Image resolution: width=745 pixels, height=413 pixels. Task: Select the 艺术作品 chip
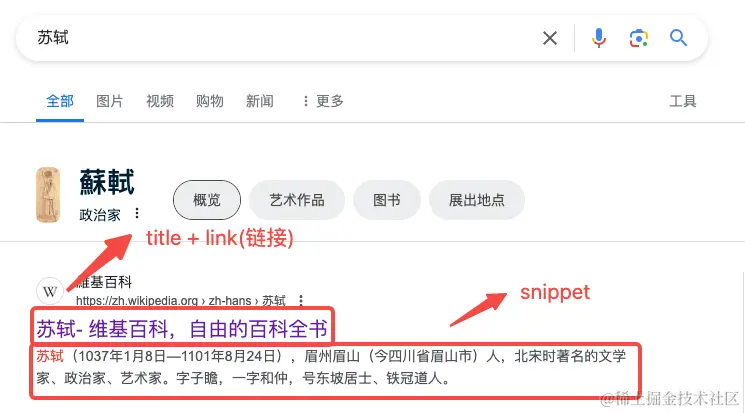click(297, 200)
